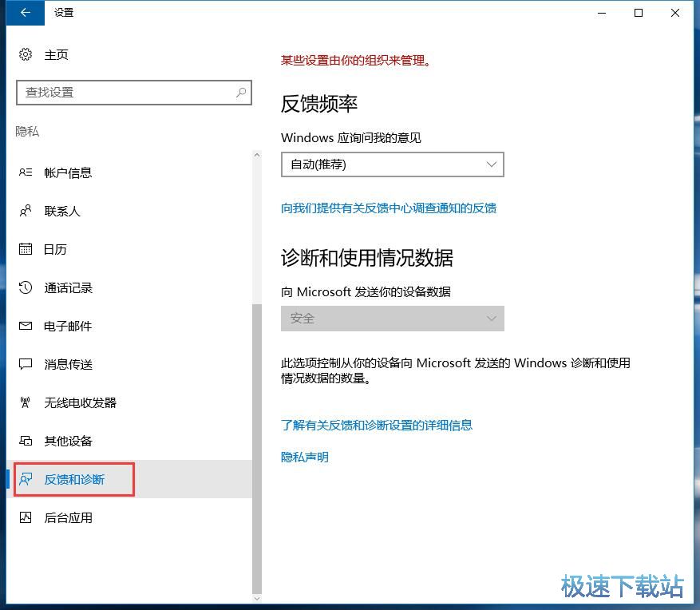Image resolution: width=700 pixels, height=610 pixels.
Task: Click the back arrow in title bar
Action: click(26, 13)
